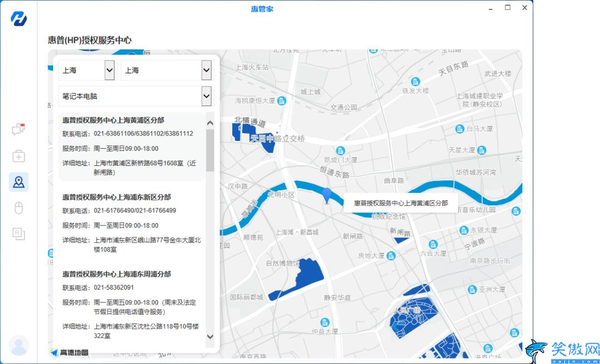Click the blue map pin marker

pyautogui.click(x=327, y=195)
